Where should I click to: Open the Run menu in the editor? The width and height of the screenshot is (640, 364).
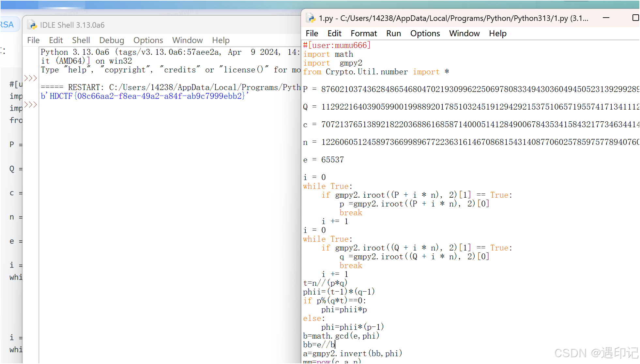point(393,33)
